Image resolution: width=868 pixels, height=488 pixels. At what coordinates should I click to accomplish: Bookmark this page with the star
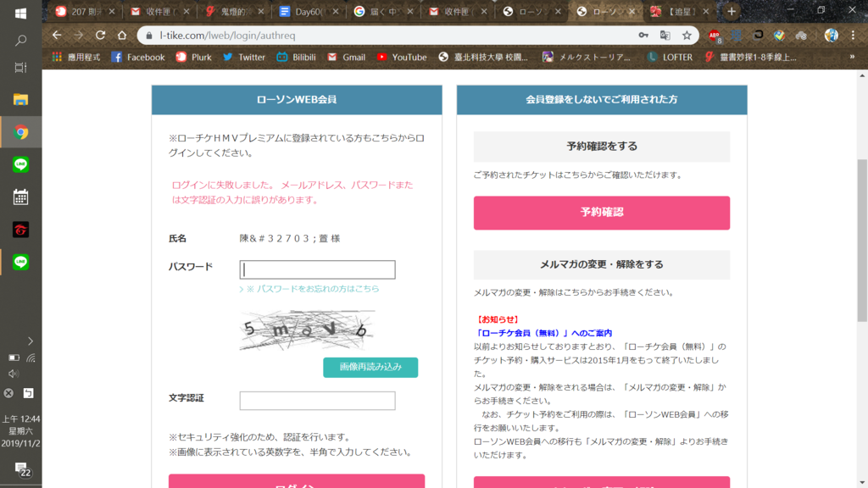[687, 36]
